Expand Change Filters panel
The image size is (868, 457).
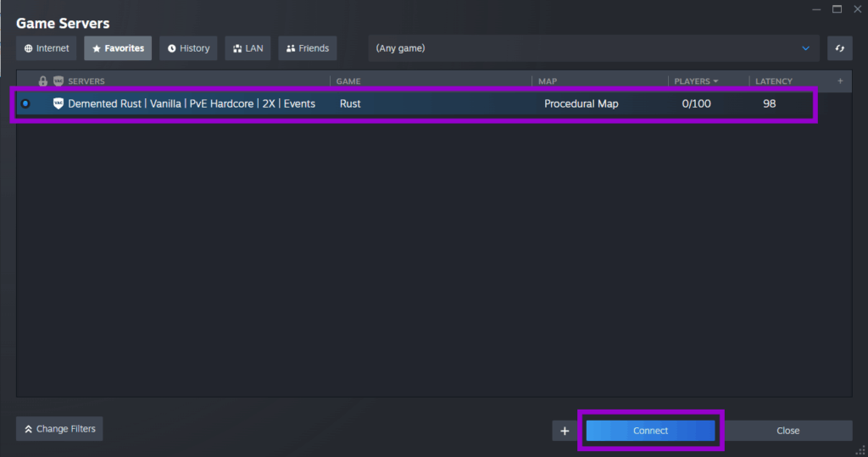[59, 429]
